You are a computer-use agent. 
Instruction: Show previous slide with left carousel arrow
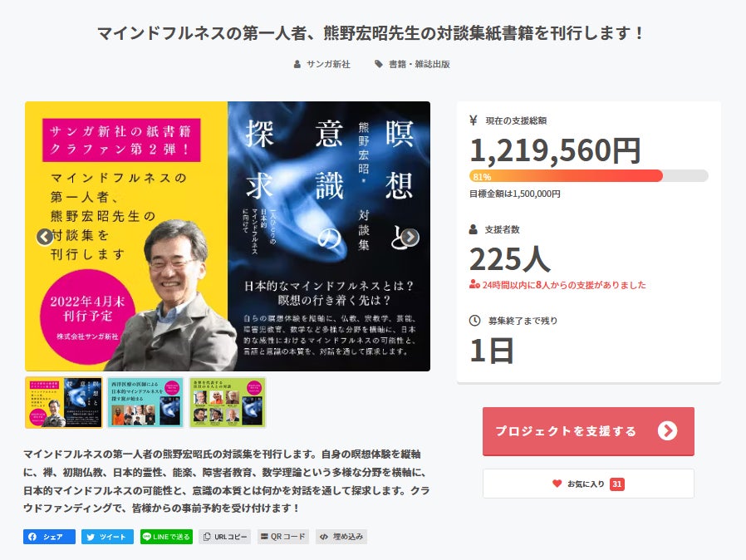tap(45, 237)
